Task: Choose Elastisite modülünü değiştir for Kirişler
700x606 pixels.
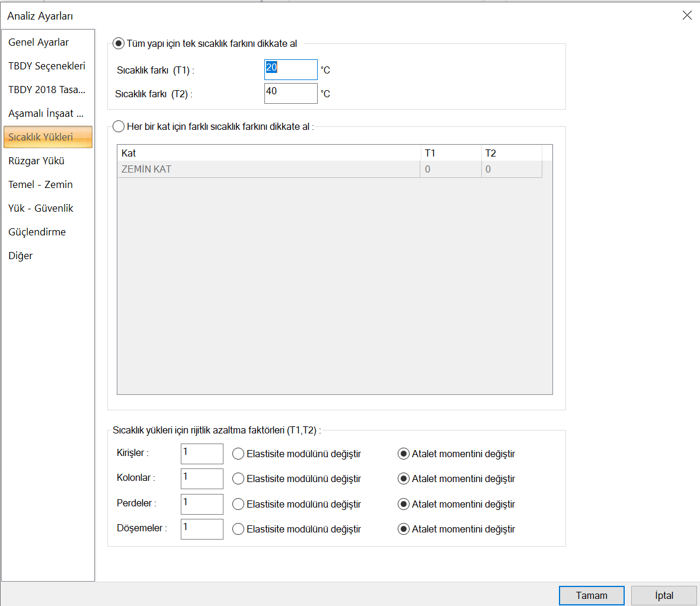Action: pyautogui.click(x=238, y=454)
